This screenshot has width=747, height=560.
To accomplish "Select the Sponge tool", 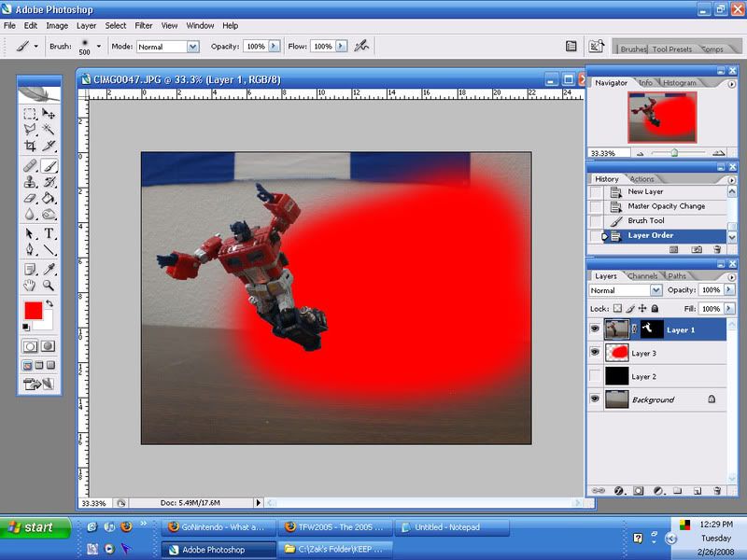I will (x=49, y=214).
